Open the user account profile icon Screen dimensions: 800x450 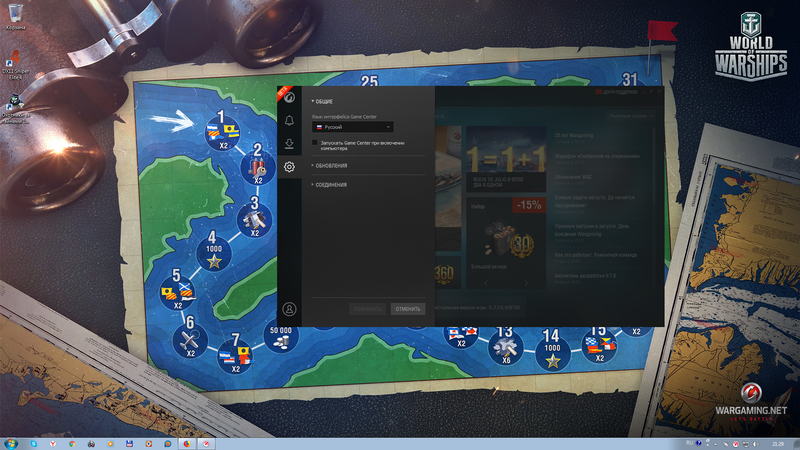click(x=289, y=309)
